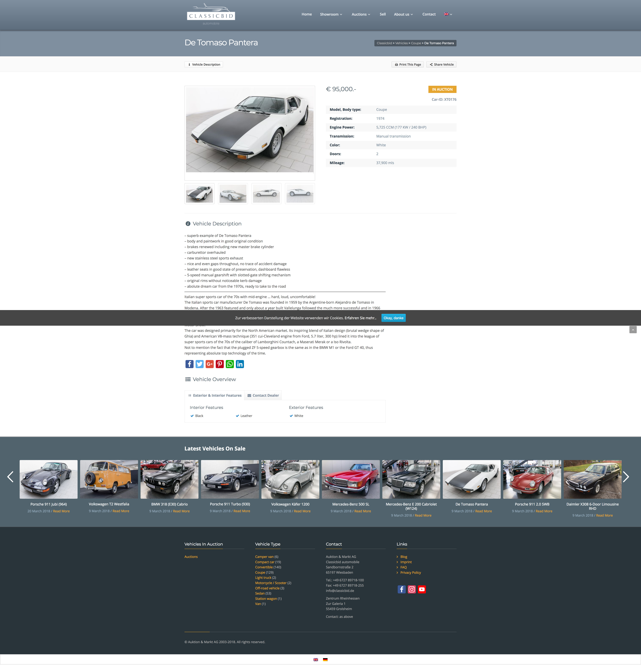Open footer Auctions link

click(x=191, y=557)
